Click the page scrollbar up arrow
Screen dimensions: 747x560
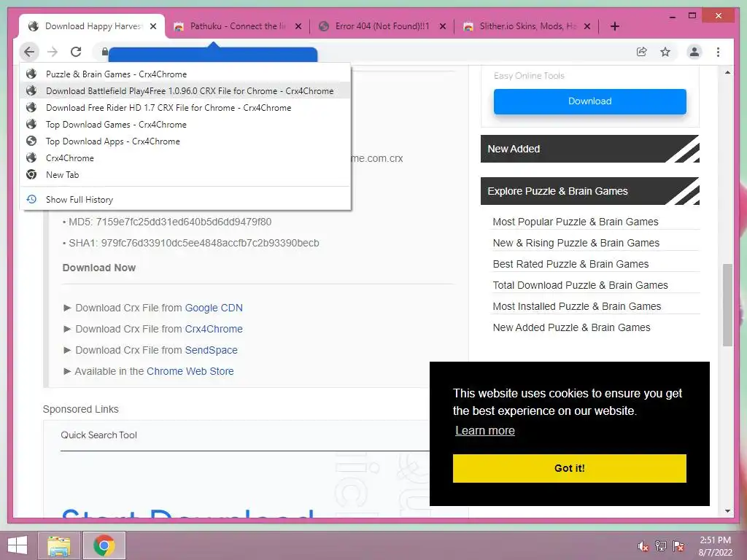(727, 72)
